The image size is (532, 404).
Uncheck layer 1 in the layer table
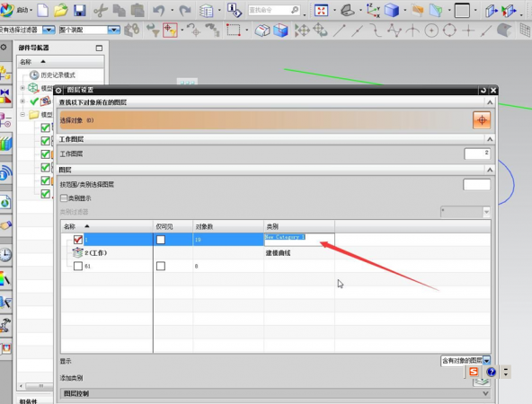click(78, 240)
